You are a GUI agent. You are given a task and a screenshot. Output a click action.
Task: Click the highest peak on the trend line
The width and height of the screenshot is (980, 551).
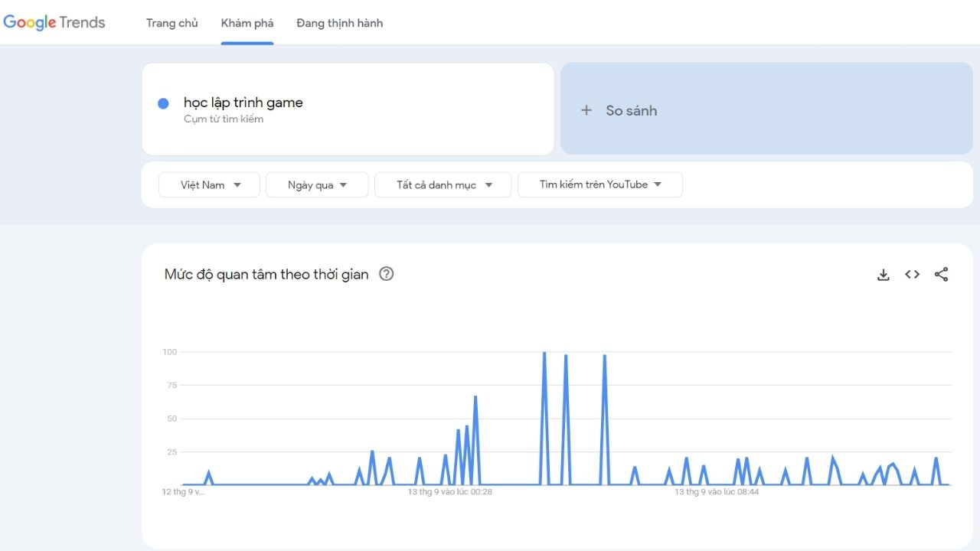click(544, 354)
